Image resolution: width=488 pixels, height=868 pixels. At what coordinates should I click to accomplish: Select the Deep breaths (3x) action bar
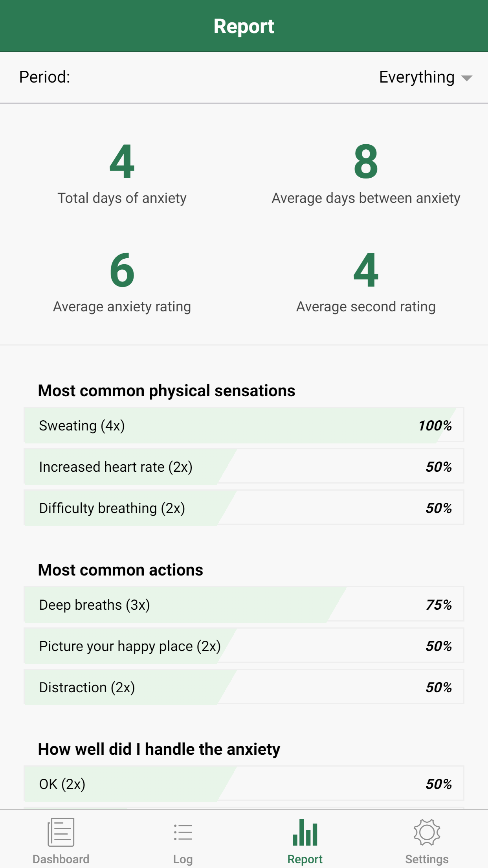point(244,605)
